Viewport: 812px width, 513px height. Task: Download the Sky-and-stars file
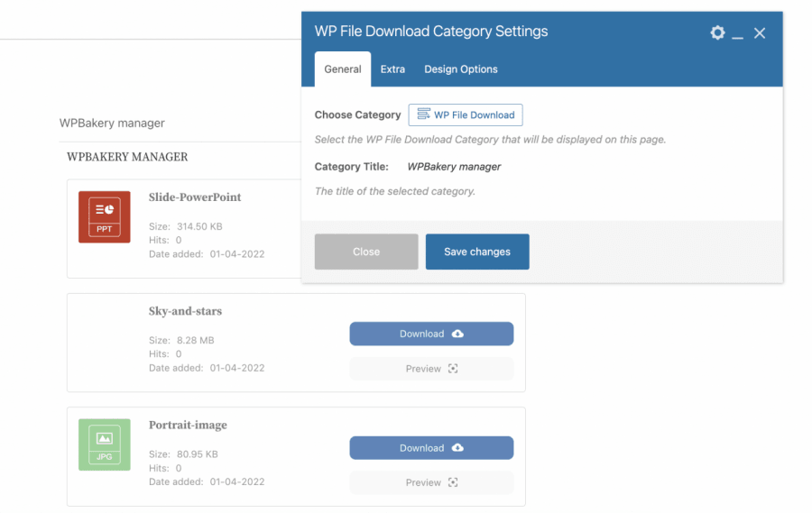(x=431, y=334)
